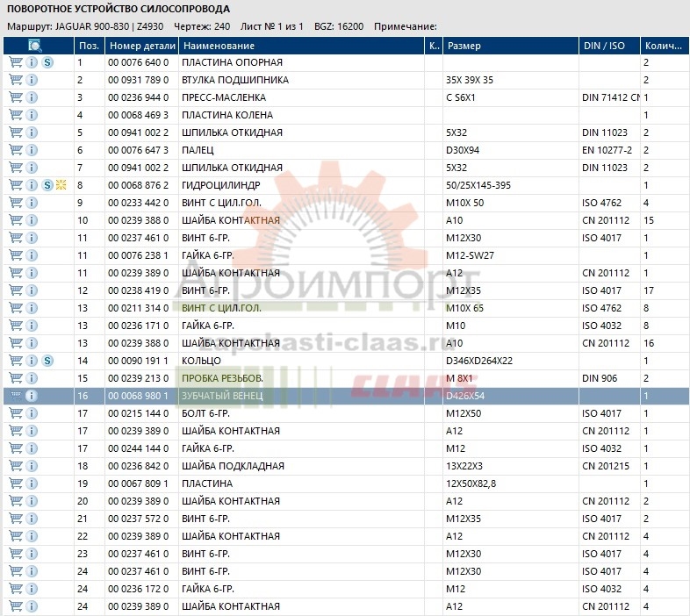The width and height of the screenshot is (690, 616).
Task: Sort by Поз. column header
Action: (x=90, y=46)
